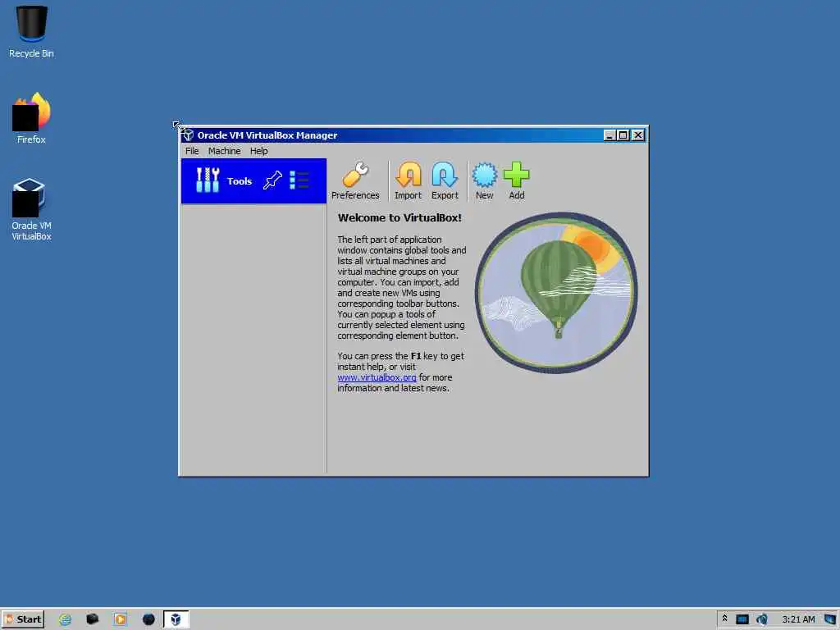Select the Oracle VM VirtualBox desktop shortcut
Viewport: 840px width, 630px height.
[31, 209]
